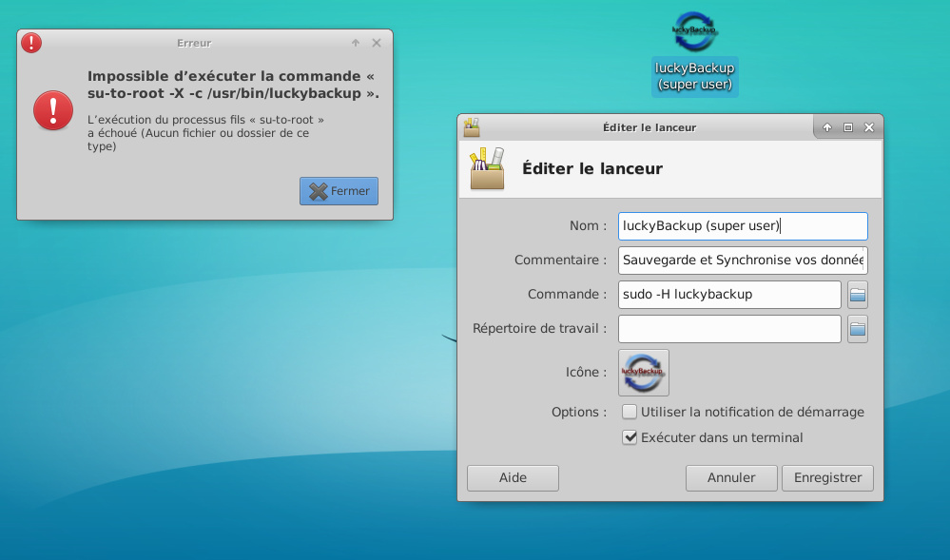
Task: Click Enregistrer to save the launcher
Action: coord(827,478)
